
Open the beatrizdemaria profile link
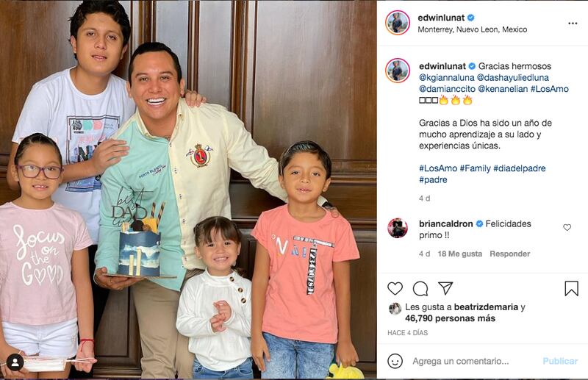click(486, 307)
